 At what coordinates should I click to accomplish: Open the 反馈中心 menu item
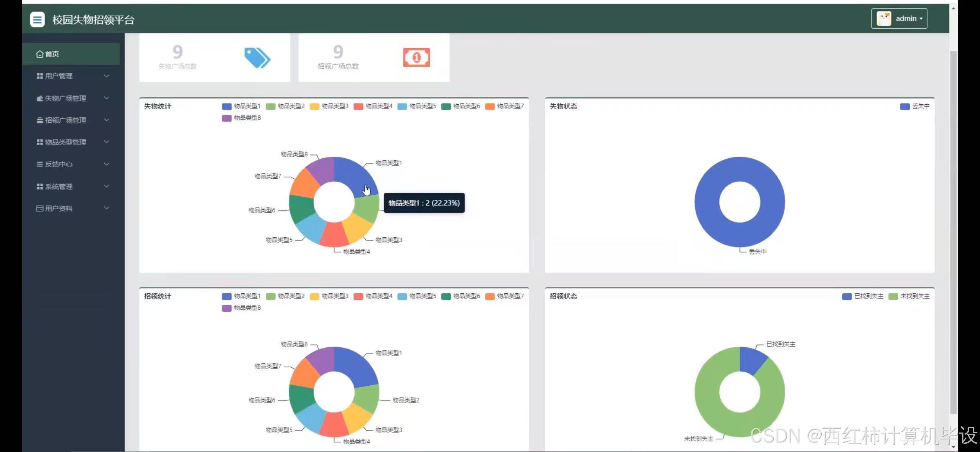click(x=59, y=164)
